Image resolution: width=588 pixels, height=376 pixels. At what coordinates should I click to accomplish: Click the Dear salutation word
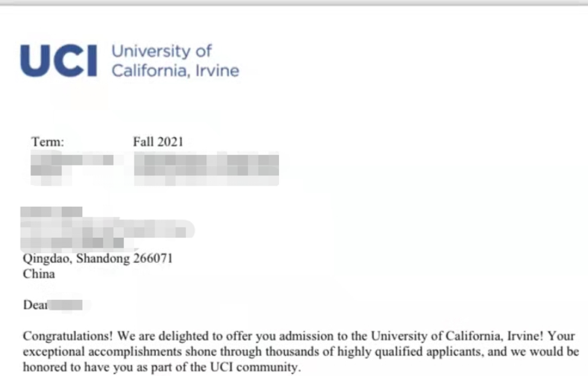click(x=35, y=305)
